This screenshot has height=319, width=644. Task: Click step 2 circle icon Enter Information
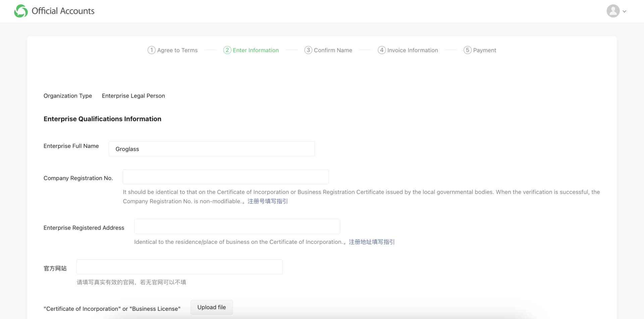(x=227, y=50)
